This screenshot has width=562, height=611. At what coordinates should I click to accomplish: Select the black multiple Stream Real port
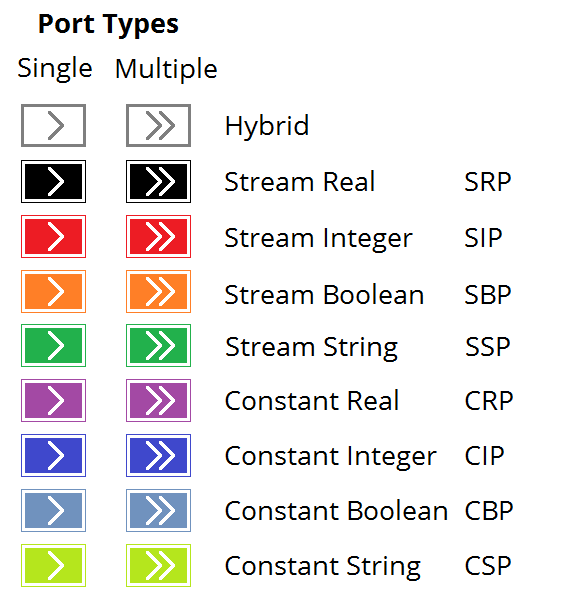(158, 181)
